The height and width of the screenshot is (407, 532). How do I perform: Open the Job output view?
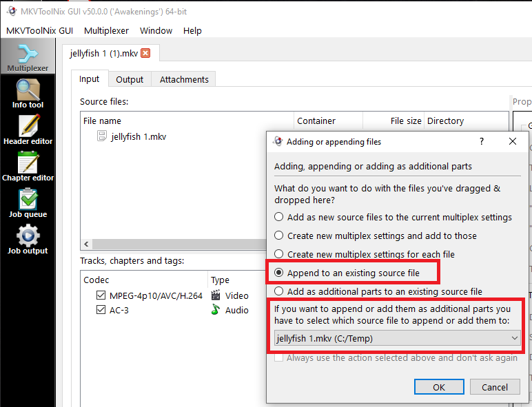point(28,240)
